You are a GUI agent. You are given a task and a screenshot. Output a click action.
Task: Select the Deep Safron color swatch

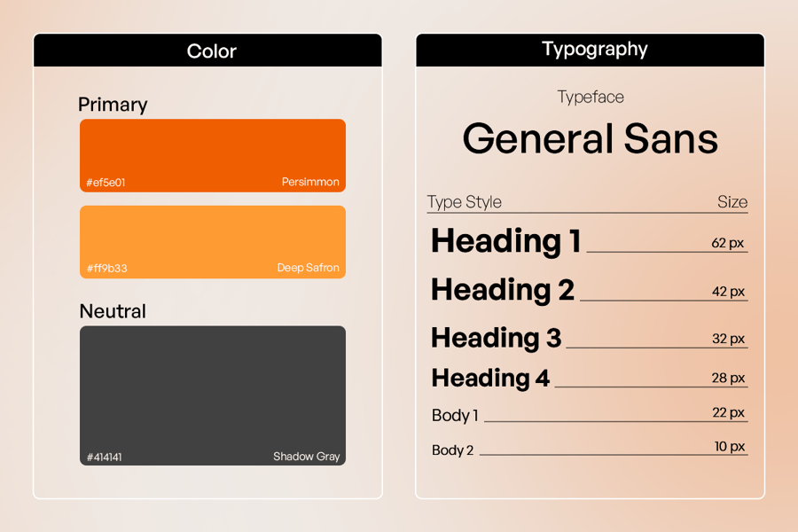click(213, 237)
